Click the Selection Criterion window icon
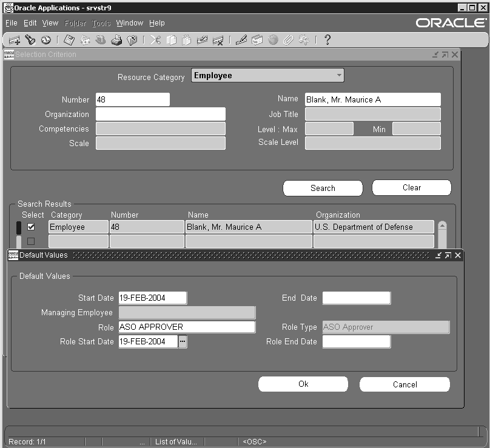The height and width of the screenshot is (448, 490). [9, 55]
